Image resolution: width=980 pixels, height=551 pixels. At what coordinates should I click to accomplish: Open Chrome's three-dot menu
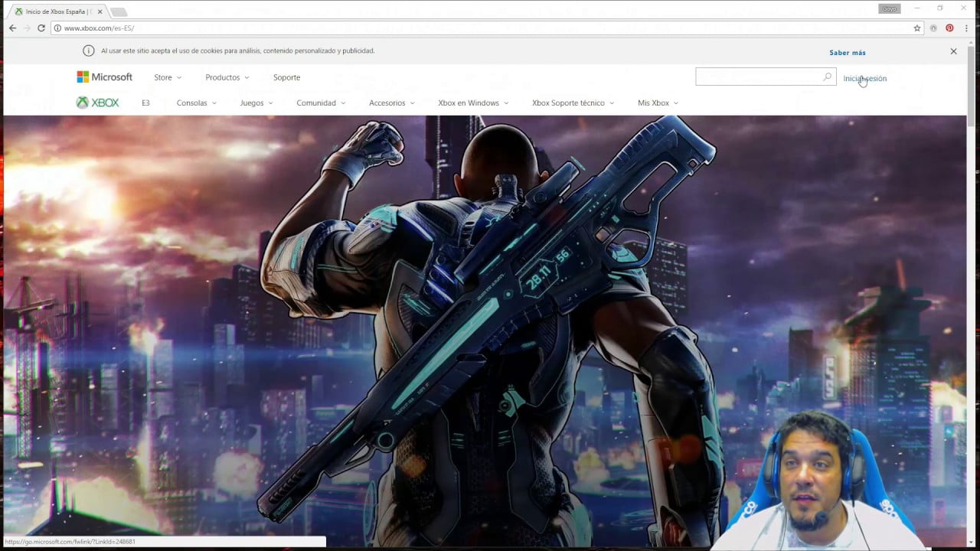tap(966, 28)
